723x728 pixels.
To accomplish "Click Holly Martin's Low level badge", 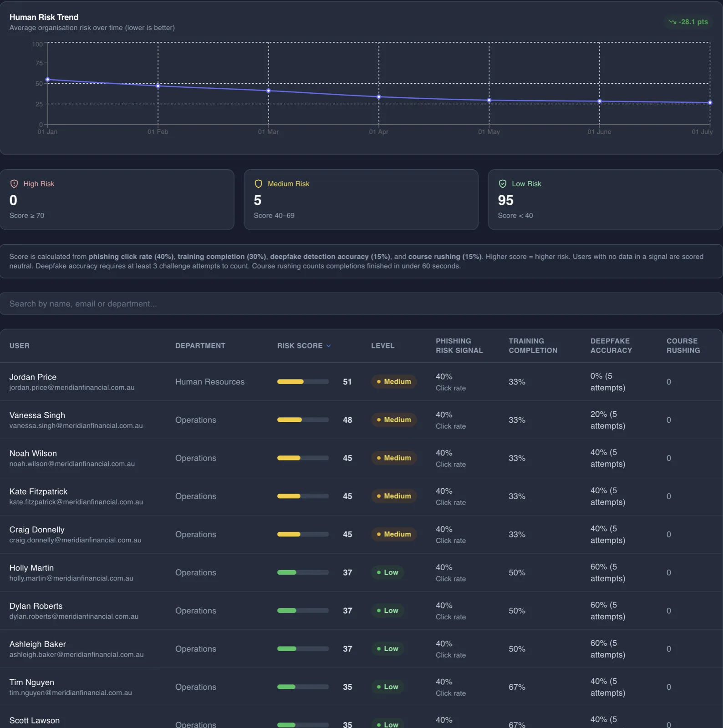I will tap(387, 572).
